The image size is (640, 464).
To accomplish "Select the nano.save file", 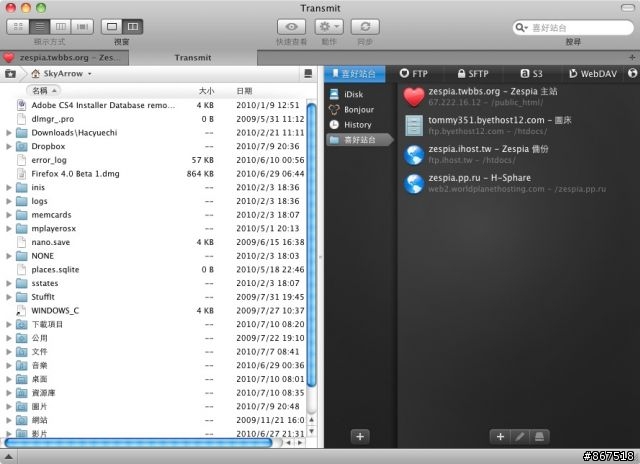I will click(x=155, y=242).
